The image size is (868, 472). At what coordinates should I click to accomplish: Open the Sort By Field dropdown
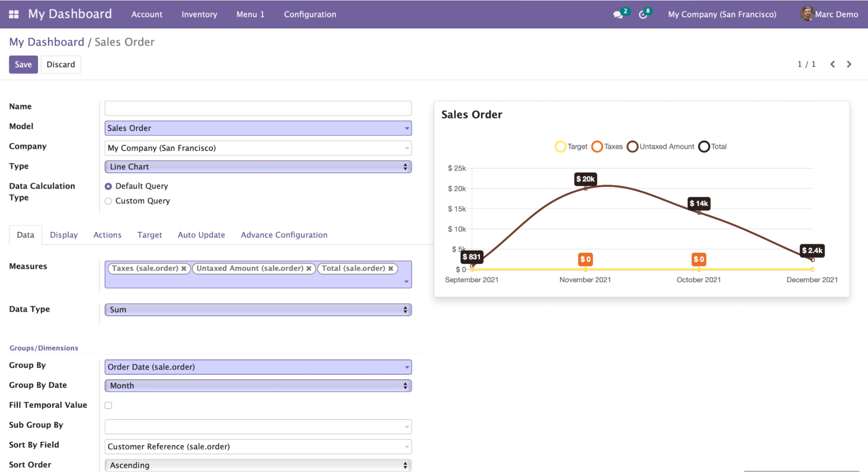click(258, 447)
